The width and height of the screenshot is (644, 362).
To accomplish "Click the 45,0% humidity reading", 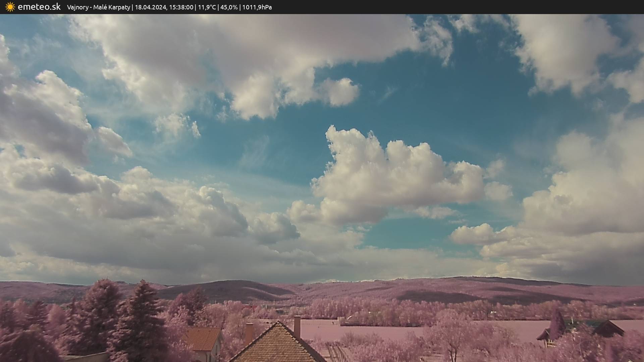I will [x=229, y=7].
